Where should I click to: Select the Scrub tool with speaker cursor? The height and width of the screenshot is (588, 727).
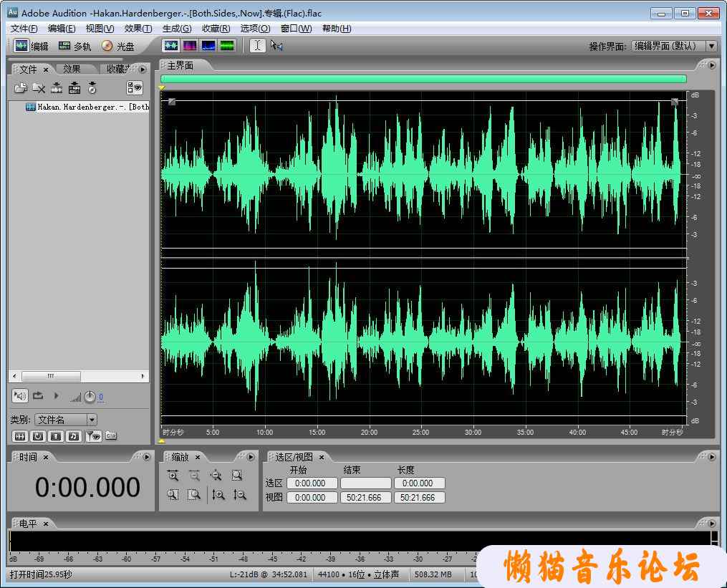pyautogui.click(x=276, y=45)
